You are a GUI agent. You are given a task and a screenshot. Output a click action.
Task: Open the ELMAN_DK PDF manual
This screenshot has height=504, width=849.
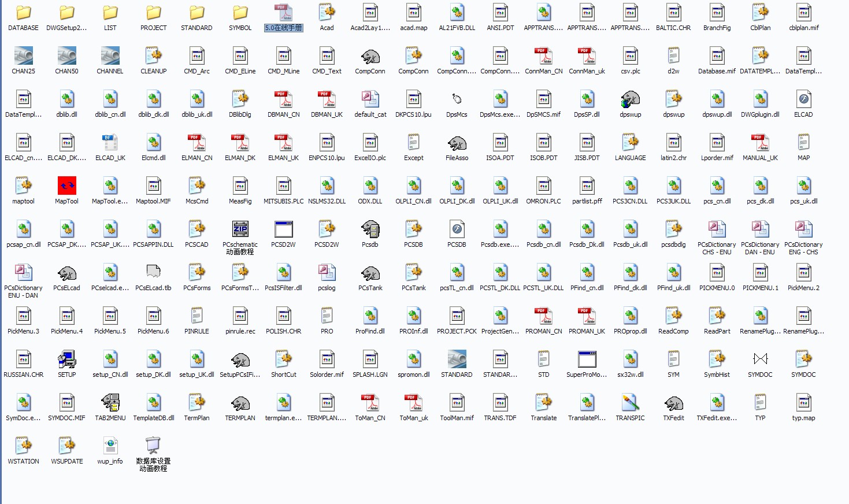pos(240,142)
